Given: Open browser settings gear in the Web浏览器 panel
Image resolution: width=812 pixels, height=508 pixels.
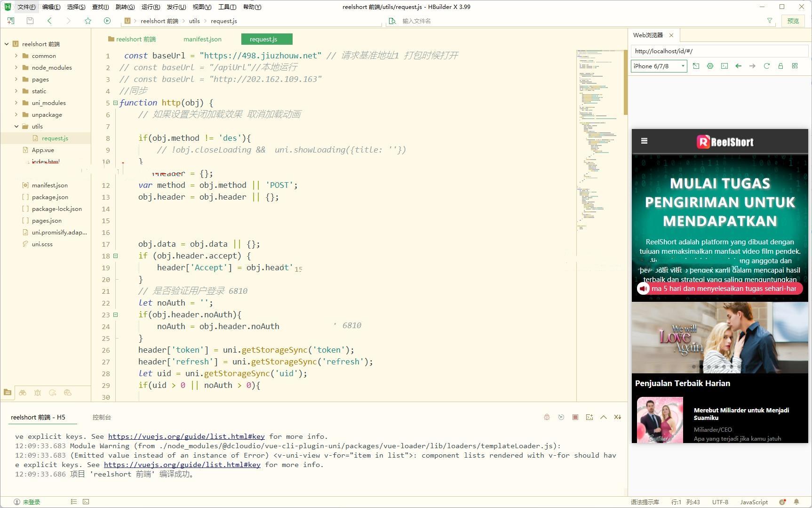Looking at the screenshot, I should coord(710,66).
